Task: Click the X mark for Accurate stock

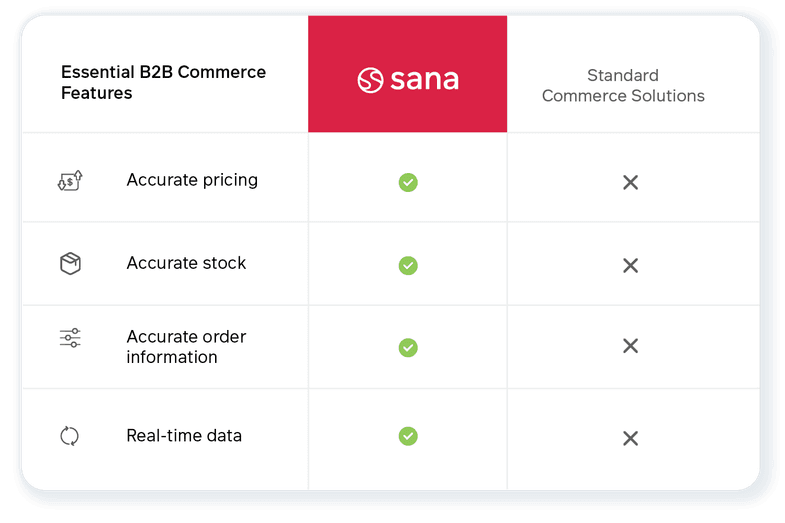Action: tap(630, 265)
